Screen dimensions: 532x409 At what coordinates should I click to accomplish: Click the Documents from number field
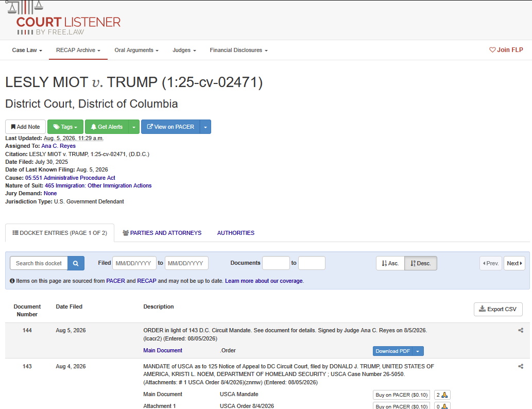point(276,263)
